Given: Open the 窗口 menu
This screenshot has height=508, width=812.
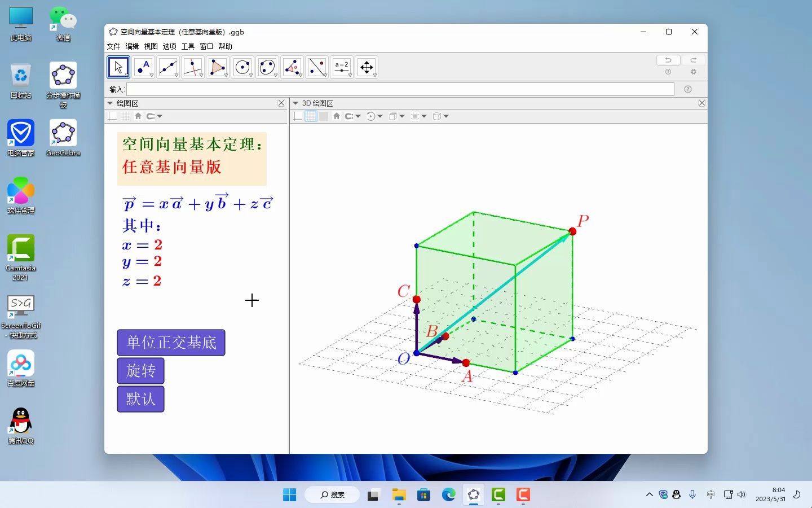Looking at the screenshot, I should 206,46.
